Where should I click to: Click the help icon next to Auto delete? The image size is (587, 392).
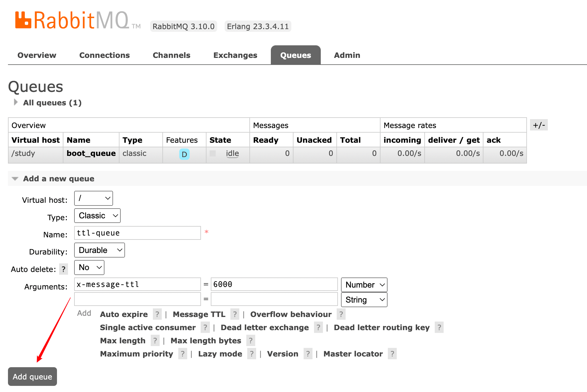pos(63,269)
